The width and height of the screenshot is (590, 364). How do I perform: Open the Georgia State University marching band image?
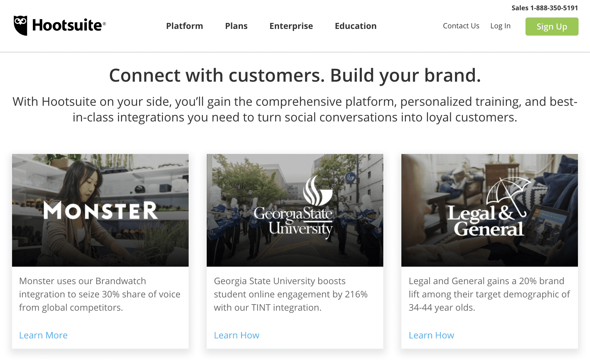[x=295, y=210]
